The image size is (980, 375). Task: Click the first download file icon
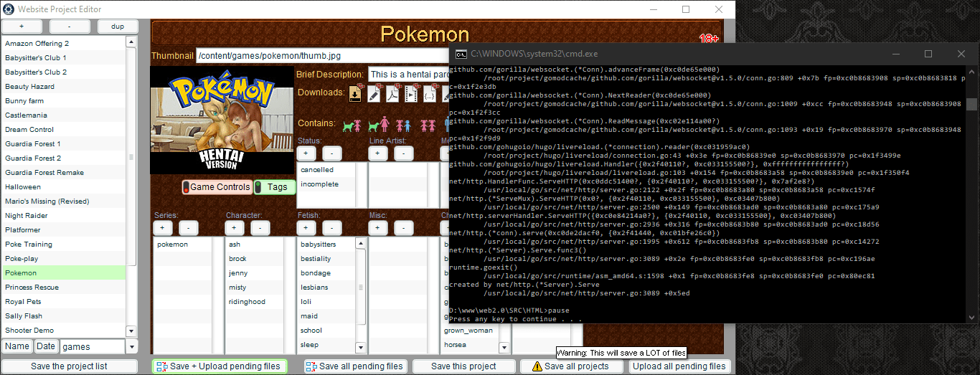355,93
